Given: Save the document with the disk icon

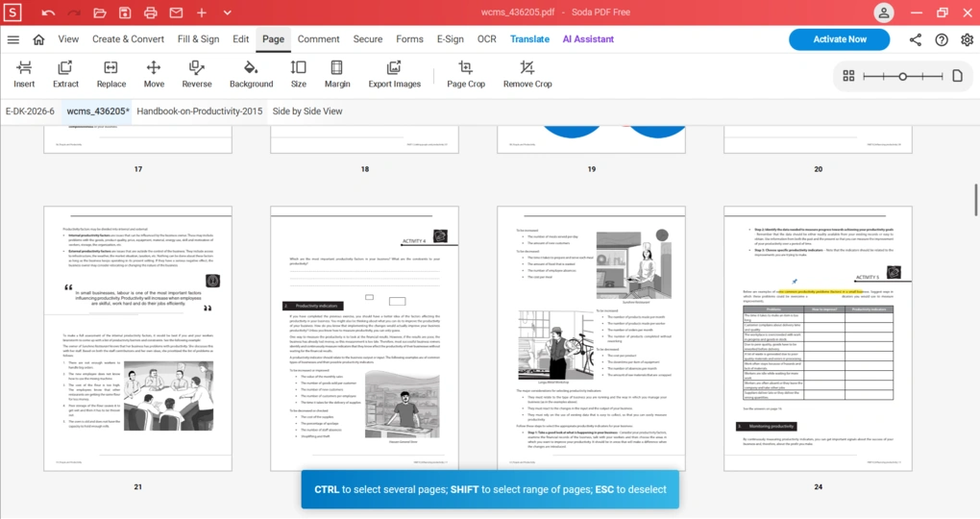Looking at the screenshot, I should coord(125,12).
